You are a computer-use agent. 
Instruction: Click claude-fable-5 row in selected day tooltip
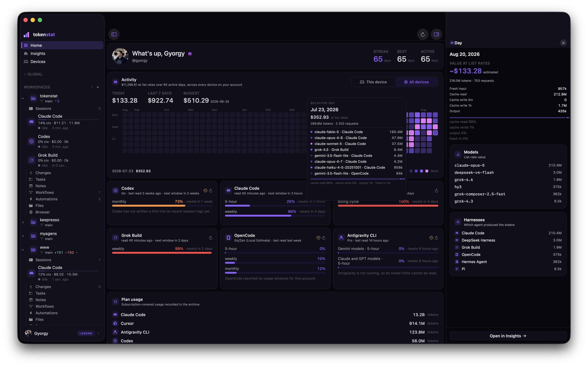coord(357,132)
